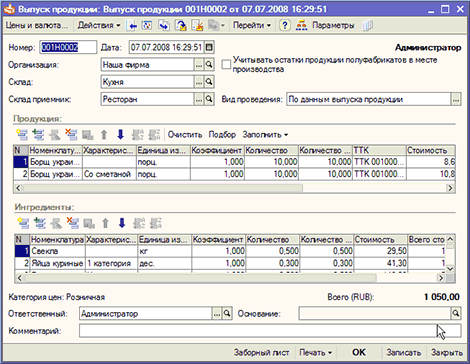
Task: Click Параметры in the toolbar
Action: point(333,25)
